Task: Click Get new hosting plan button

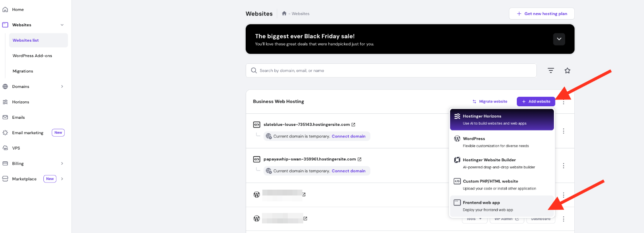Action: [541, 14]
